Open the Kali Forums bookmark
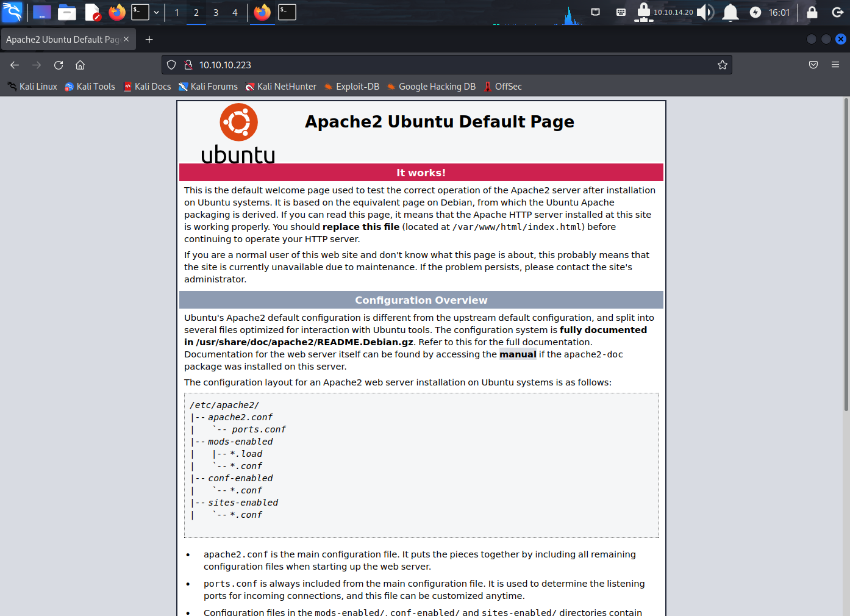Image resolution: width=850 pixels, height=616 pixels. tap(208, 87)
